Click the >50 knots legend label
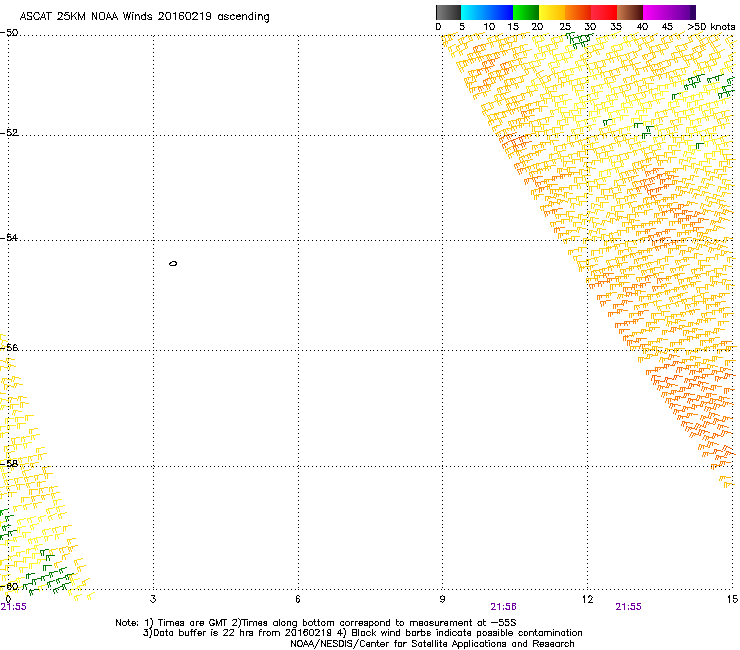Image resolution: width=740 pixels, height=650 pixels. tap(711, 27)
